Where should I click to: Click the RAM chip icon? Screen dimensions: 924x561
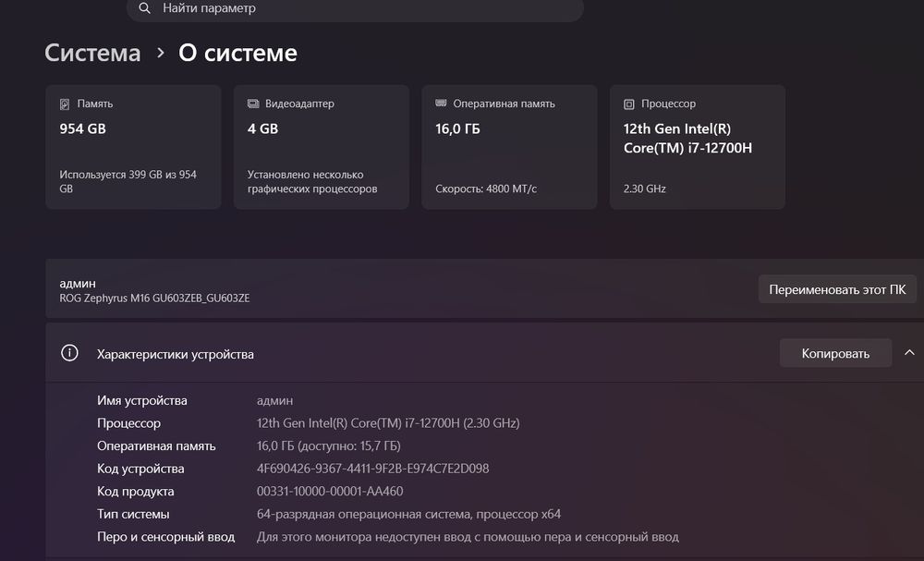[441, 104]
